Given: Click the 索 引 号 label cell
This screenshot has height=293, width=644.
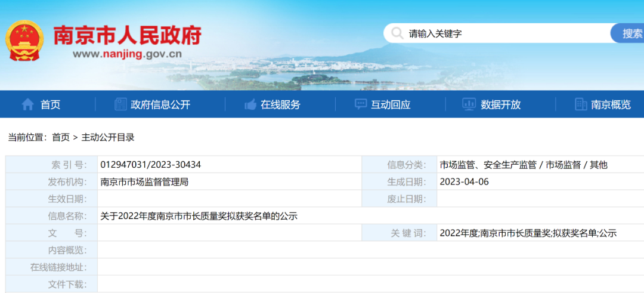Looking at the screenshot, I should [52, 165].
